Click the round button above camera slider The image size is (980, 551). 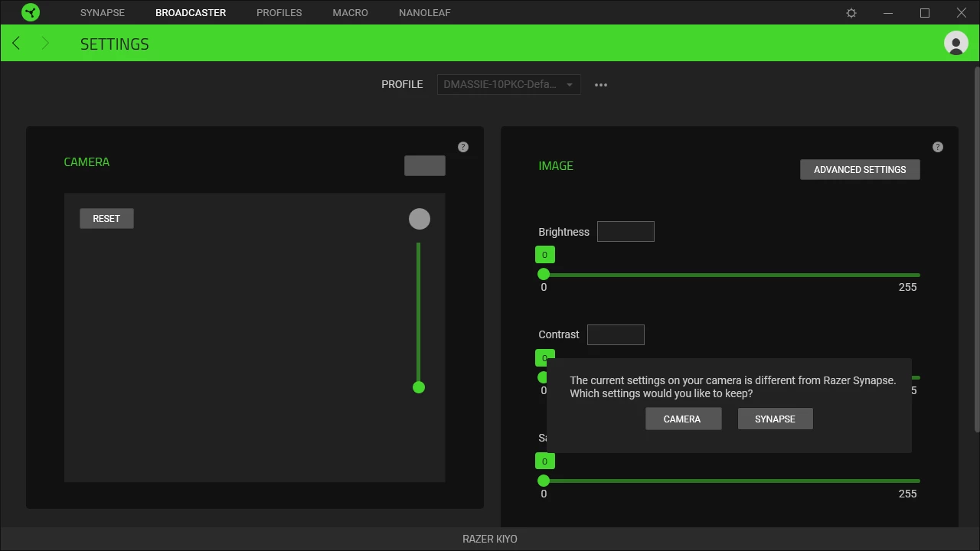click(420, 219)
